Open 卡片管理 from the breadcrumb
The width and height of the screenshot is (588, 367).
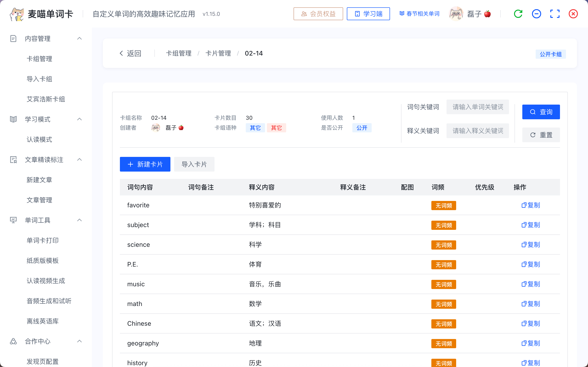(x=218, y=53)
